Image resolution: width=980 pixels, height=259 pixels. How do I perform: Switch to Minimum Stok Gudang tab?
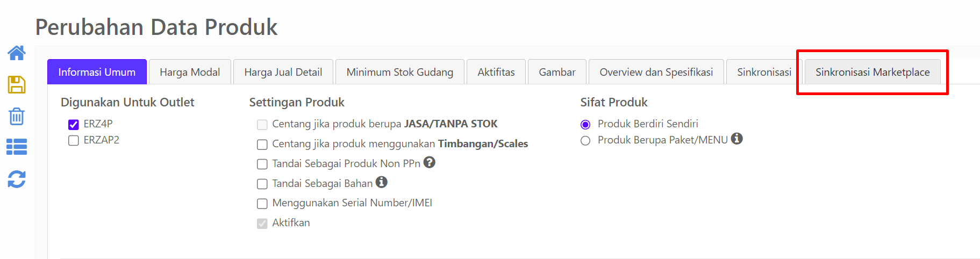pyautogui.click(x=400, y=72)
